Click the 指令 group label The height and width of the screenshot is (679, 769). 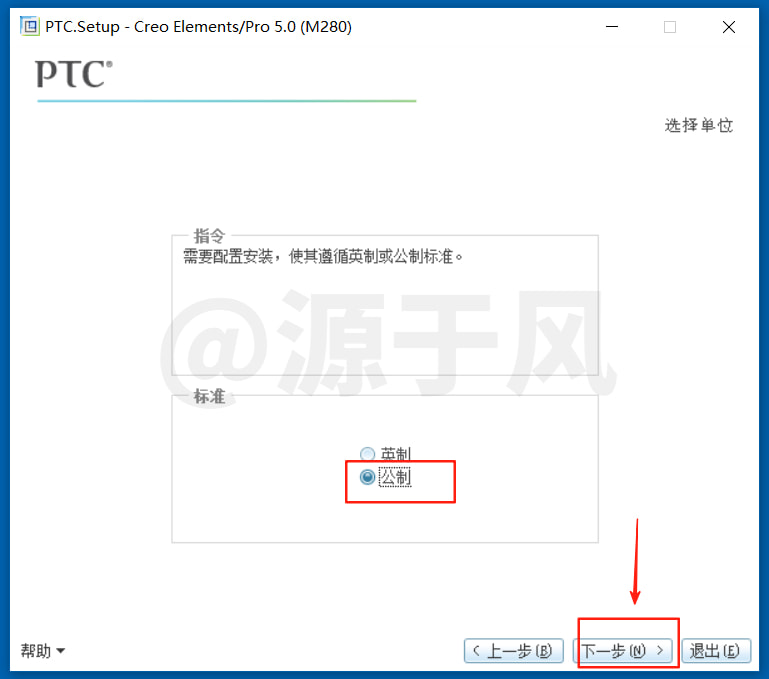tap(209, 236)
